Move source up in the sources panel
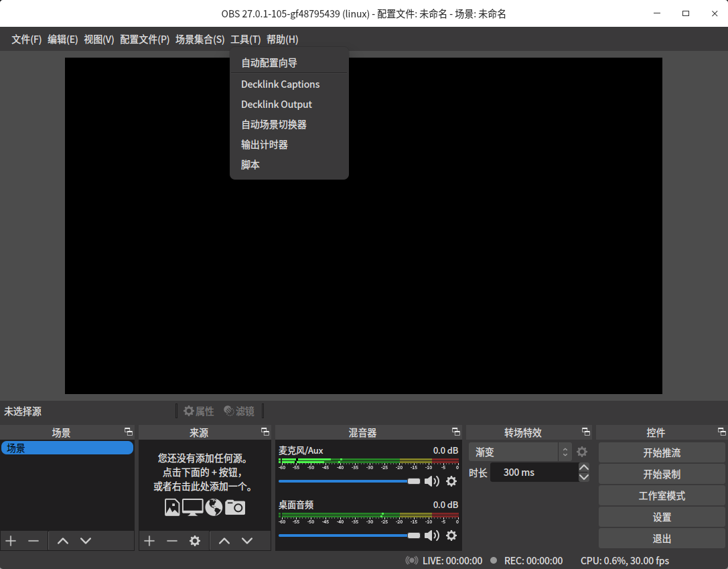Screen dimensions: 728x569 pyautogui.click(x=224, y=541)
